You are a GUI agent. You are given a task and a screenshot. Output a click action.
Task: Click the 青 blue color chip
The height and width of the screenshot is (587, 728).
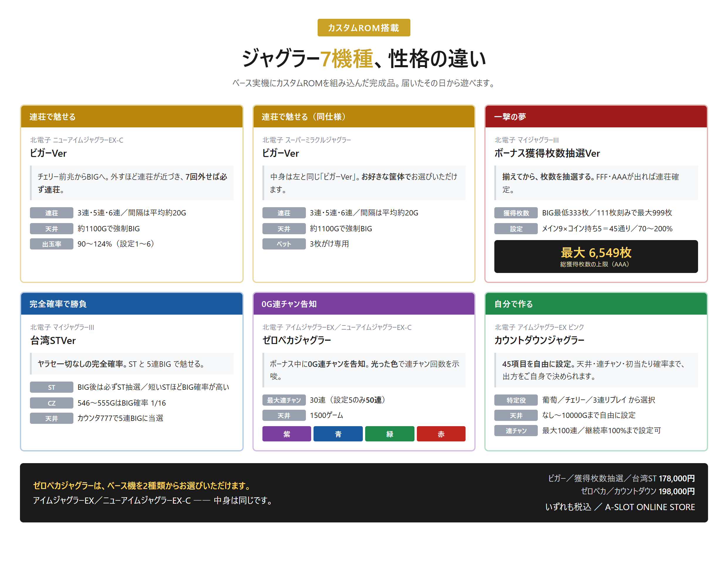tap(338, 434)
